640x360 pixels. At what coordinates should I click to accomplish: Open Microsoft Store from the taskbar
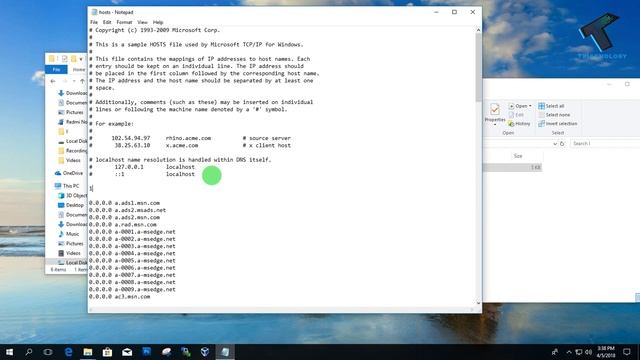pyautogui.click(x=107, y=352)
